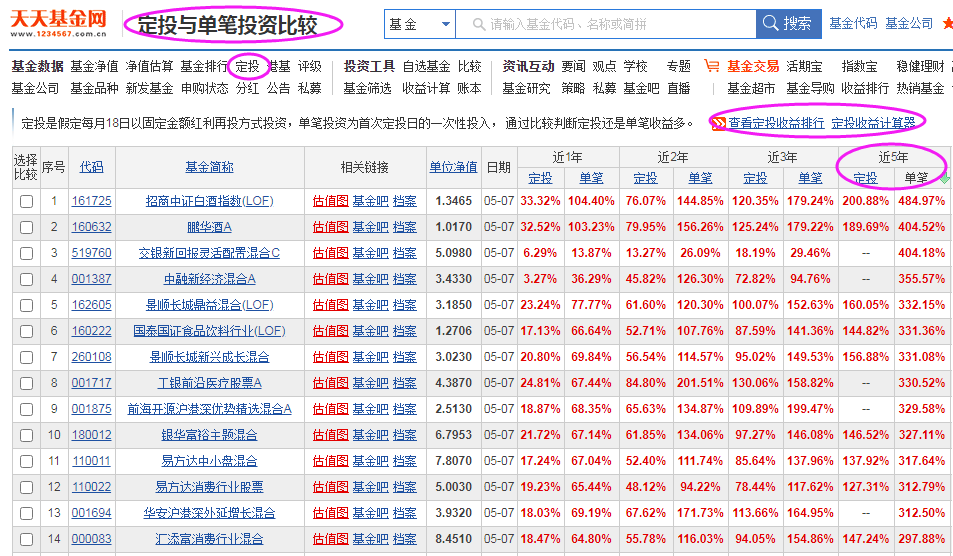953x556 pixels.
Task: Tick the checkbox for 招商中证白酒指数(LOF)
Action: pyautogui.click(x=26, y=201)
